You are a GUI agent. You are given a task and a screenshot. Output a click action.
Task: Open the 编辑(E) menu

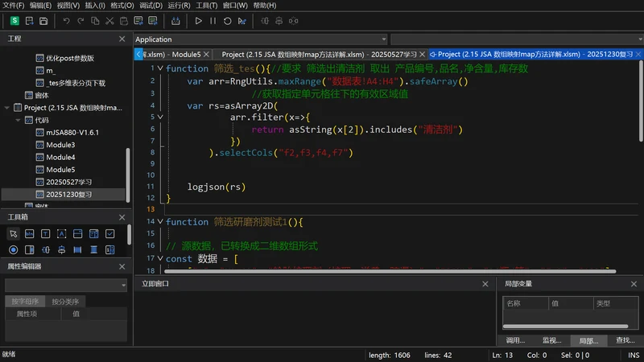pyautogui.click(x=41, y=6)
